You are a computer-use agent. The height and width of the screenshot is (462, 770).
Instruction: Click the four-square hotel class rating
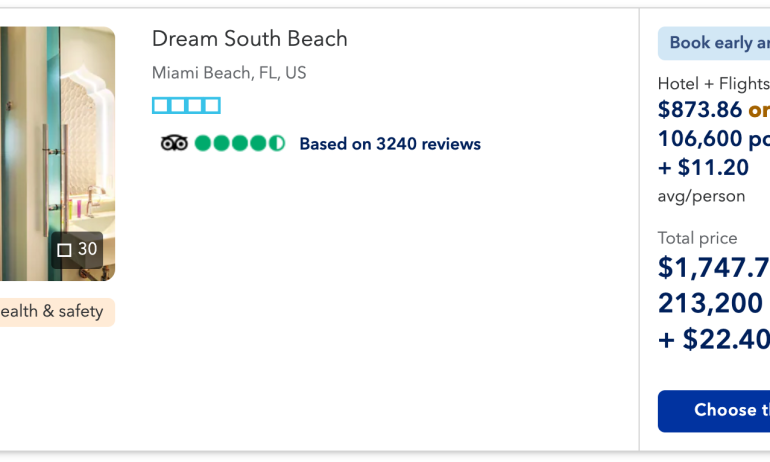point(186,105)
